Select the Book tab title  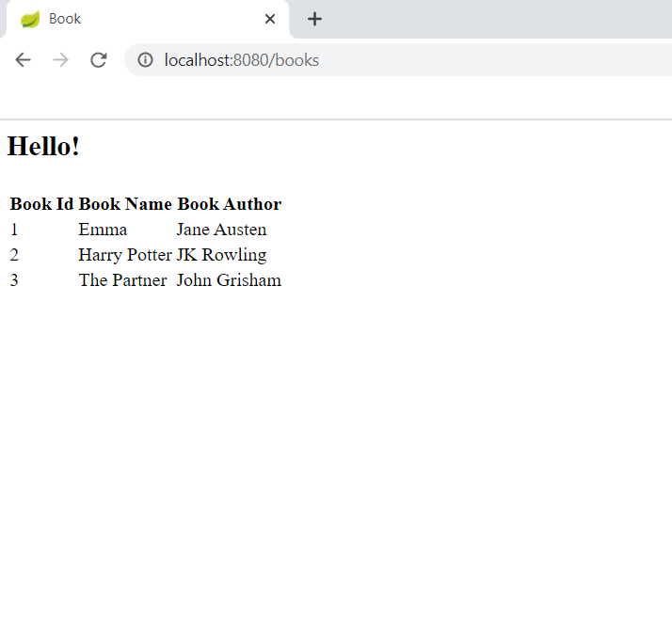click(65, 19)
